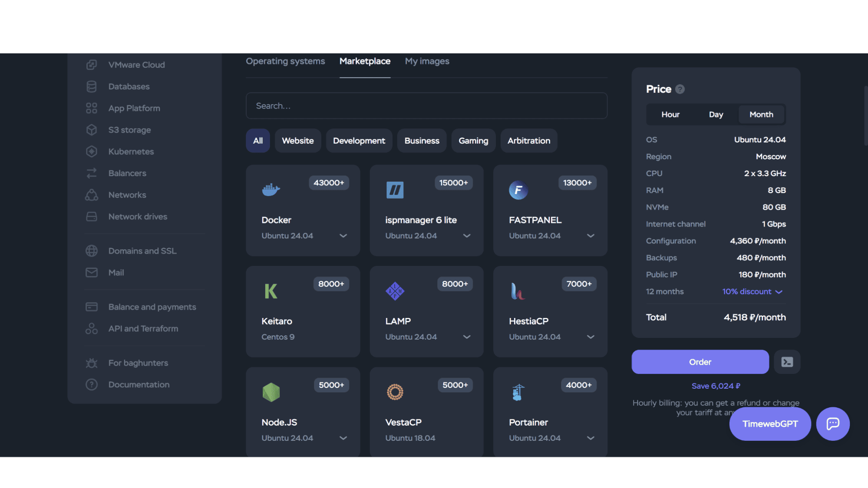Open Balance and payments link
Viewport: 868px width, 488px height.
[152, 307]
